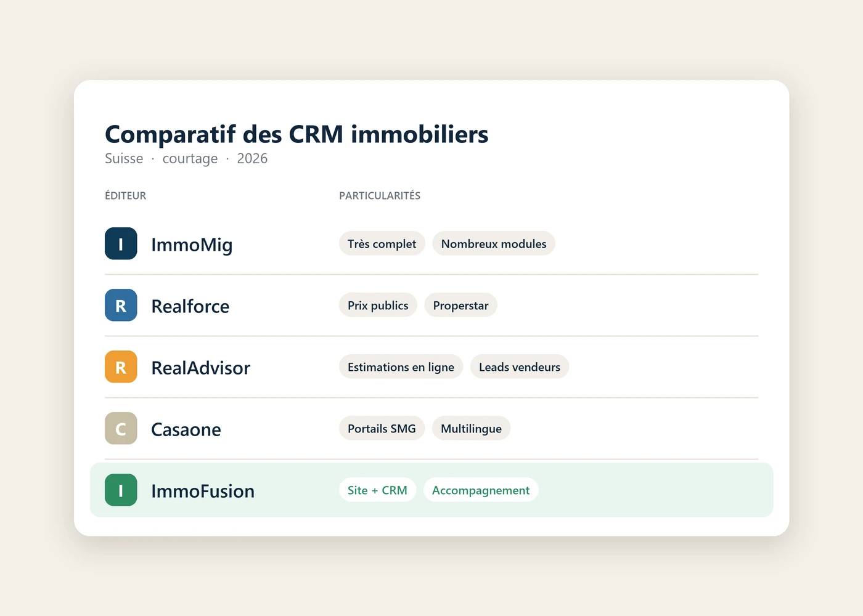Click the "Accompagnement" tag
This screenshot has height=616, width=863.
coord(481,490)
